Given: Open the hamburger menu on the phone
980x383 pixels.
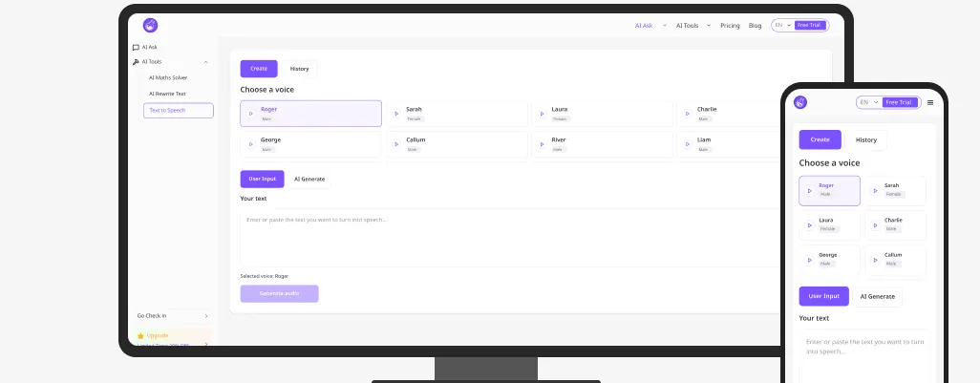Looking at the screenshot, I should (x=930, y=102).
